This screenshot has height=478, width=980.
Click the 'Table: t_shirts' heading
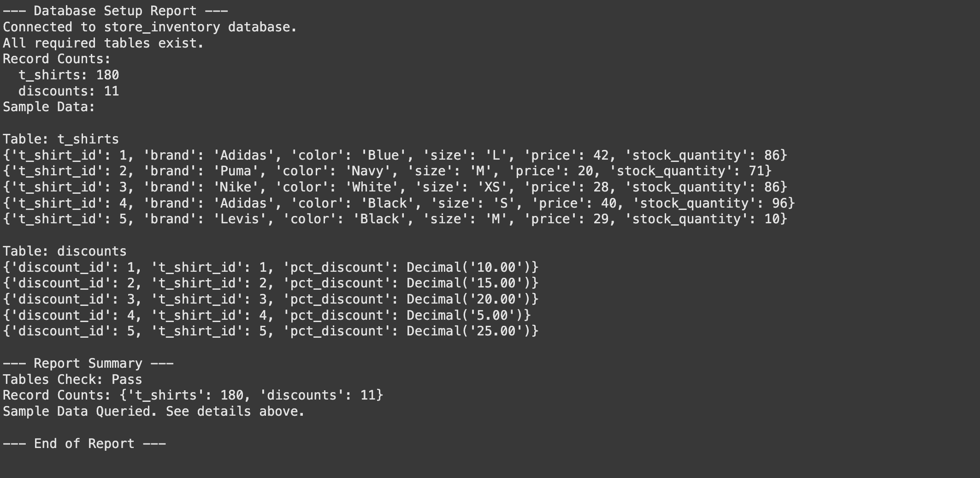(x=61, y=139)
